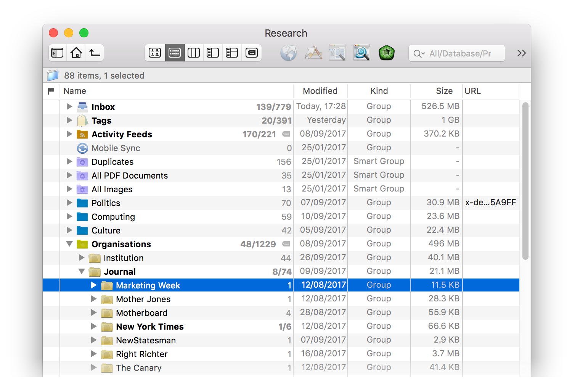Expand the Inbox group
The height and width of the screenshot is (388, 588).
[x=69, y=106]
